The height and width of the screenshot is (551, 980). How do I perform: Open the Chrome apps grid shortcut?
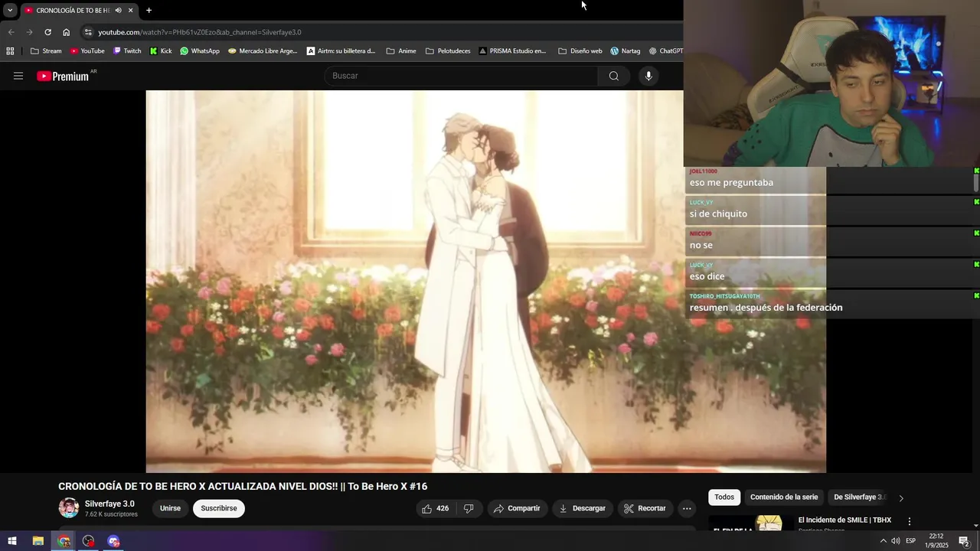pyautogui.click(x=10, y=51)
